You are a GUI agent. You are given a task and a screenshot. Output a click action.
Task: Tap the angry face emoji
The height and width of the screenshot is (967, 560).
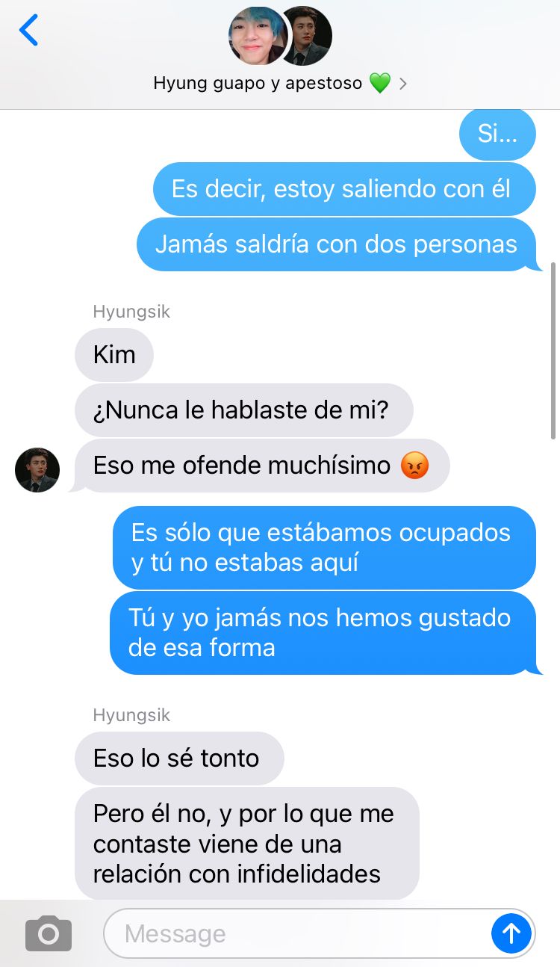(x=414, y=466)
